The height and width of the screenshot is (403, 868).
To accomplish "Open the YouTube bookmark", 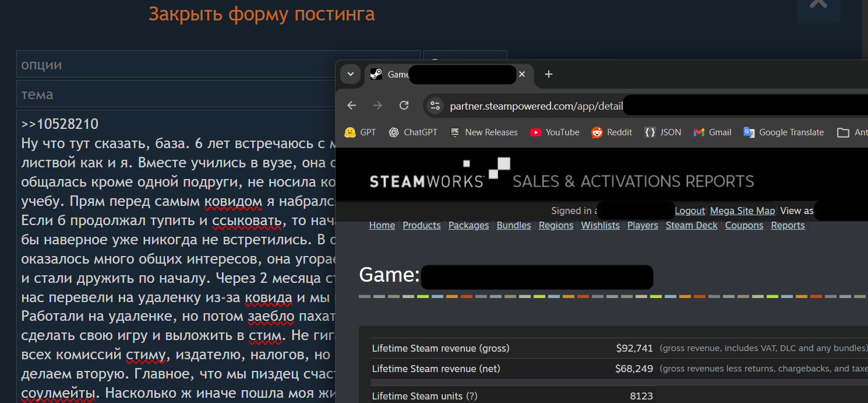I will click(555, 132).
